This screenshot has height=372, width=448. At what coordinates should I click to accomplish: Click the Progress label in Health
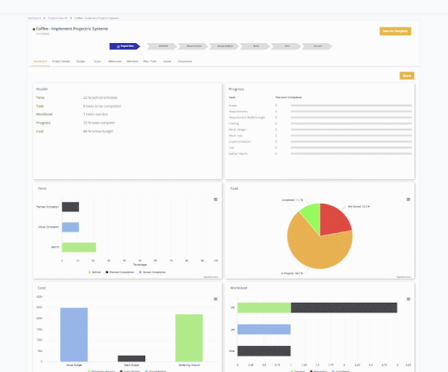coord(43,123)
